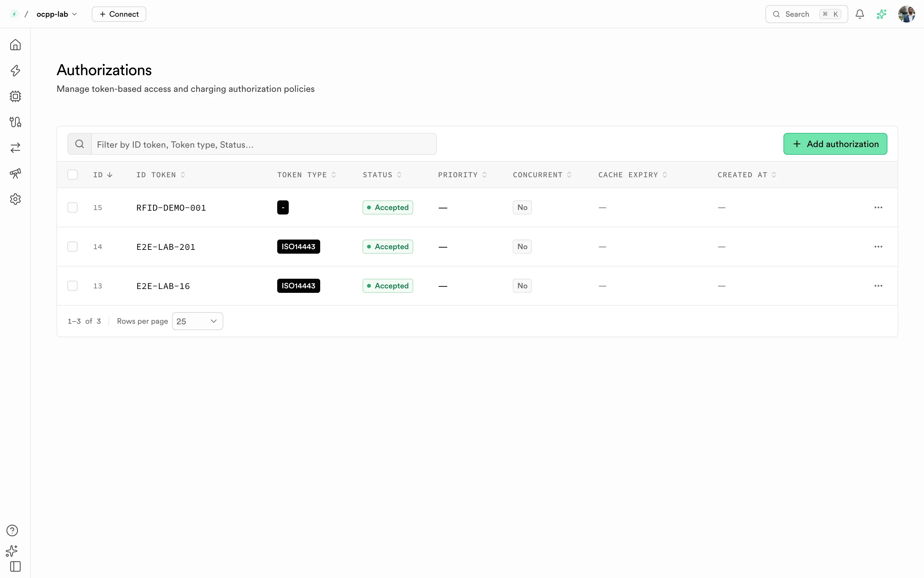924x578 pixels.
Task: Sort by ID TOKEN column
Action: 161,175
